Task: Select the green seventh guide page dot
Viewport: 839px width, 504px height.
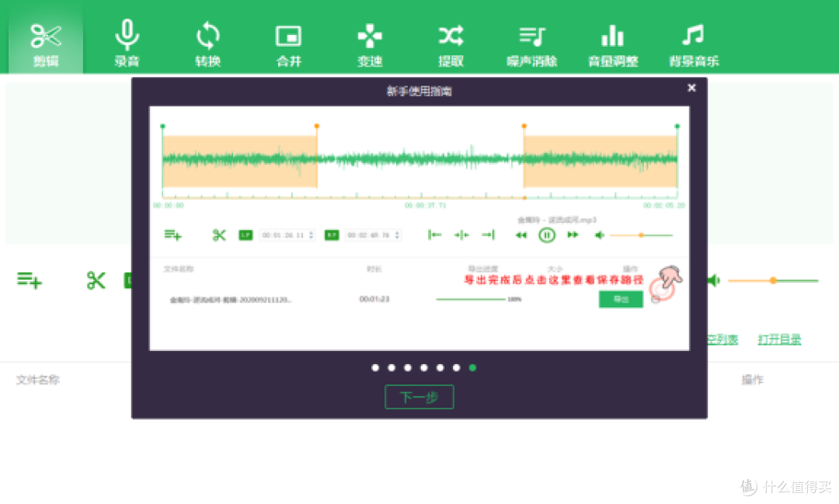Action: [x=472, y=367]
